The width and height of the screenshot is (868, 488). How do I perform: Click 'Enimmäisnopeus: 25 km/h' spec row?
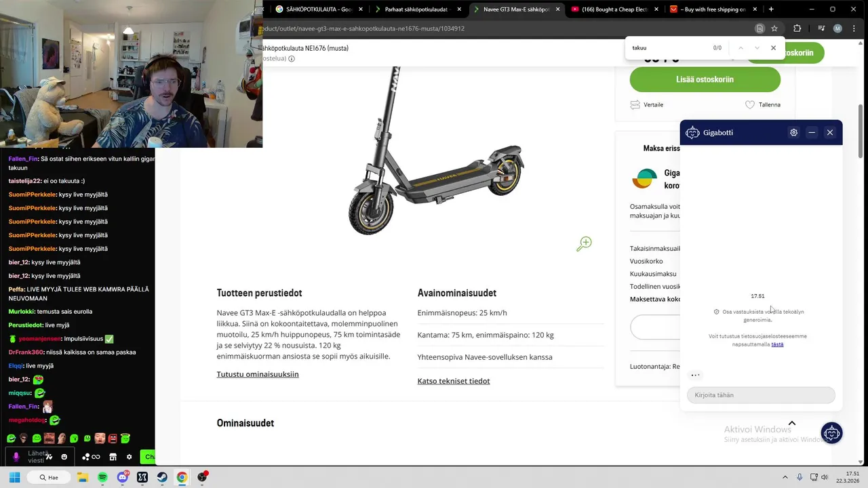tap(510, 313)
